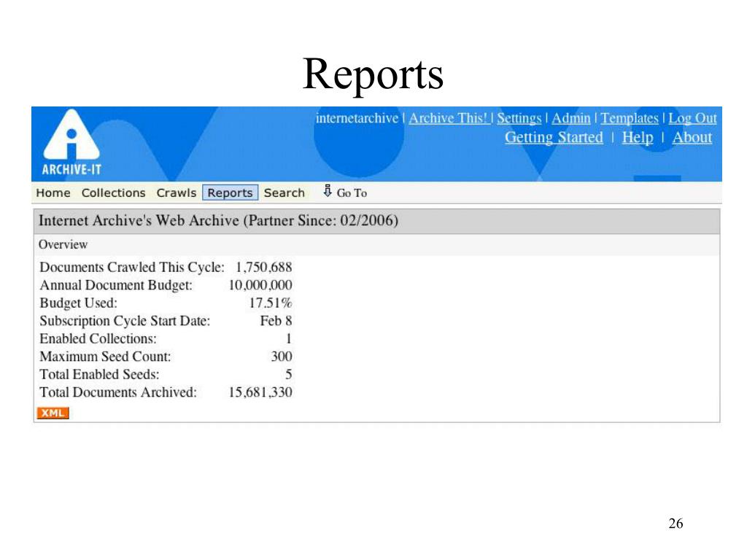Open the Collections tab
747x560 pixels.
point(113,192)
